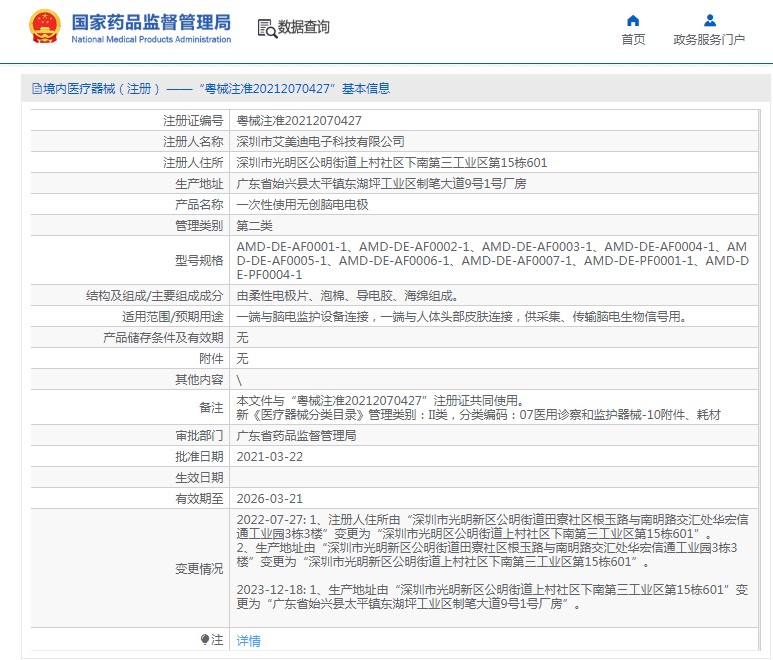Click the 数据查询 magnifier document icon

tap(267, 28)
